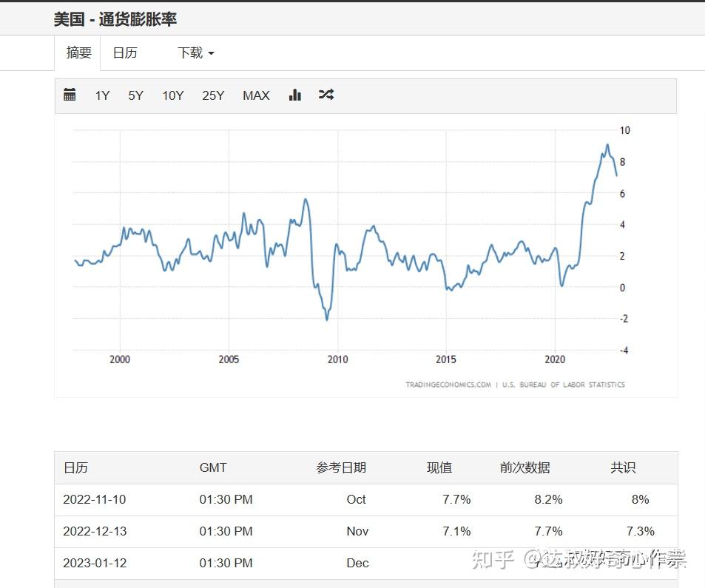This screenshot has width=705, height=588.
Task: Select the 10Y time range
Action: (172, 95)
